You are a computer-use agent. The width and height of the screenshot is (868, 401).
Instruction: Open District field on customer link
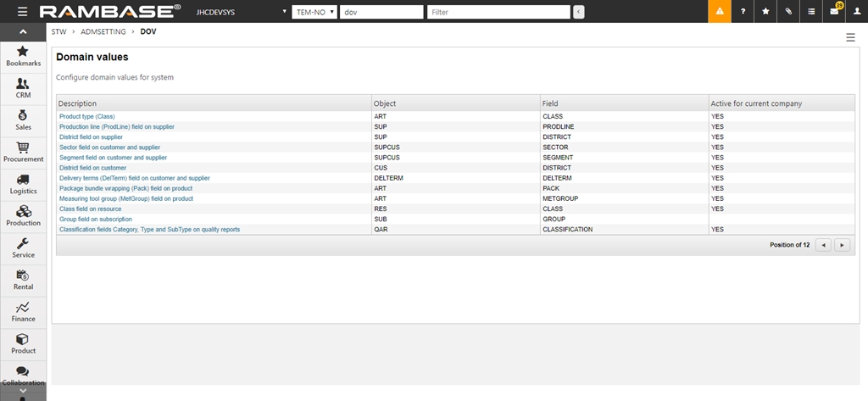tap(92, 168)
